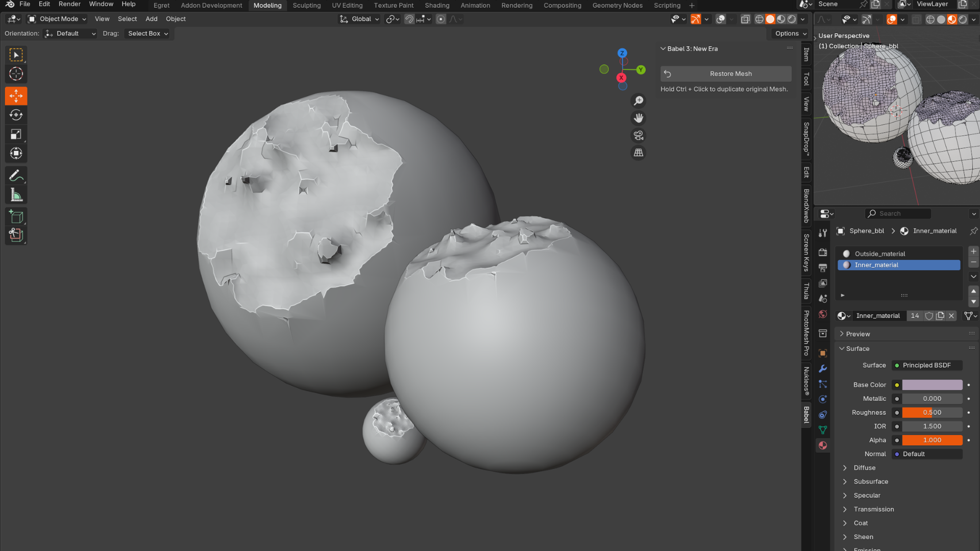Select the Measure tool
The width and height of the screenshot is (980, 551).
(16, 195)
